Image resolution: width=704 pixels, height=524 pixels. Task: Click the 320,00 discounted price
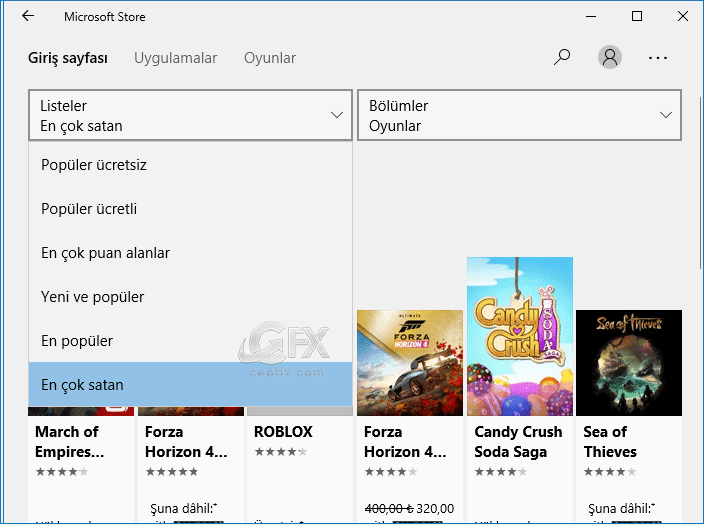[435, 509]
